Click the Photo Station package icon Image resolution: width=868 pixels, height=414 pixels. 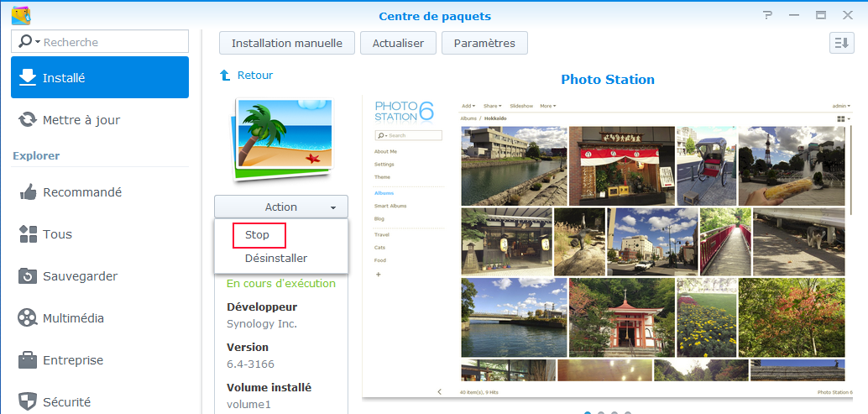280,139
